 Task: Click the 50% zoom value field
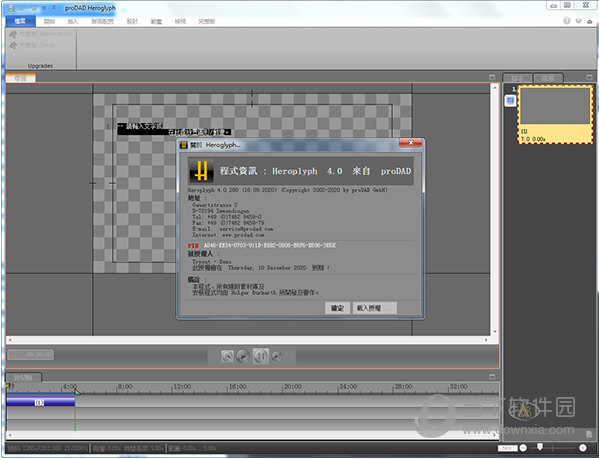click(x=507, y=448)
